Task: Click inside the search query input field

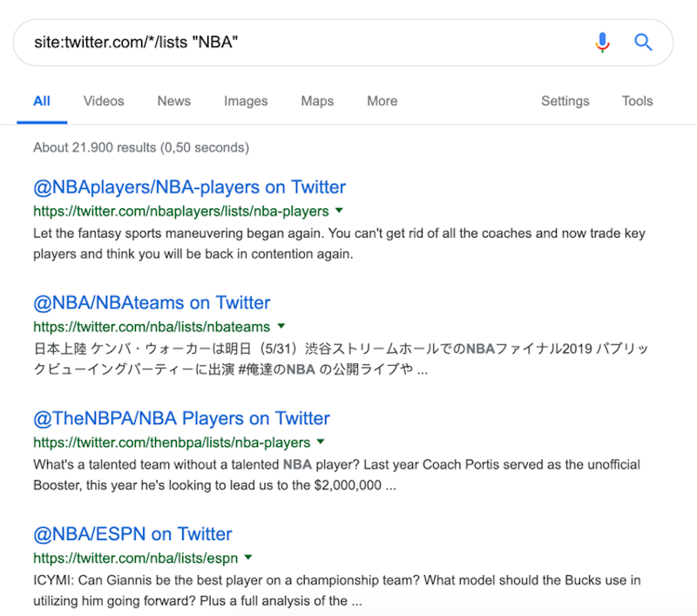Action: [261, 42]
